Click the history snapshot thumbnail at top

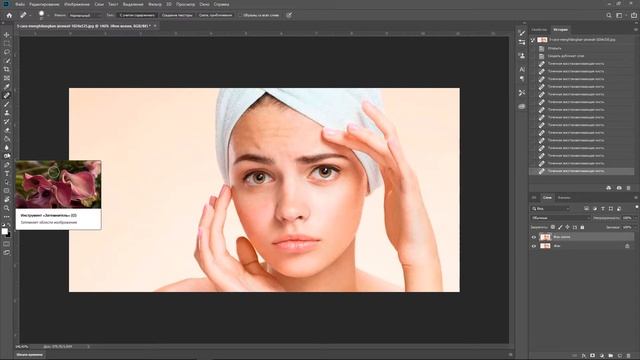(x=542, y=40)
